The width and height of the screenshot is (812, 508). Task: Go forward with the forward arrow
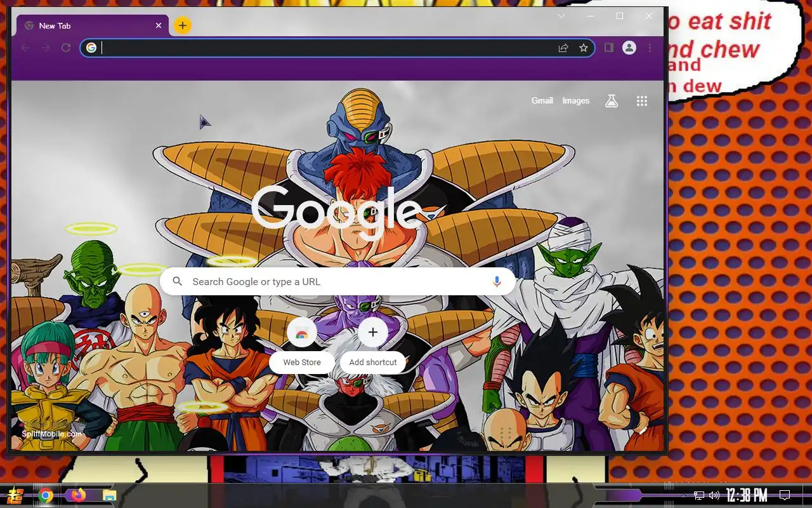tap(46, 48)
